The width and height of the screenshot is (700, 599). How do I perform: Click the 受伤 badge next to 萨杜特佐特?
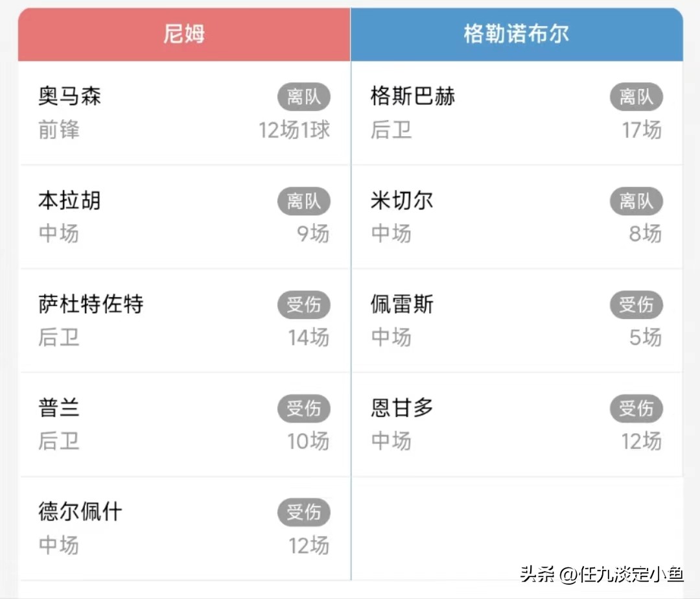point(305,305)
